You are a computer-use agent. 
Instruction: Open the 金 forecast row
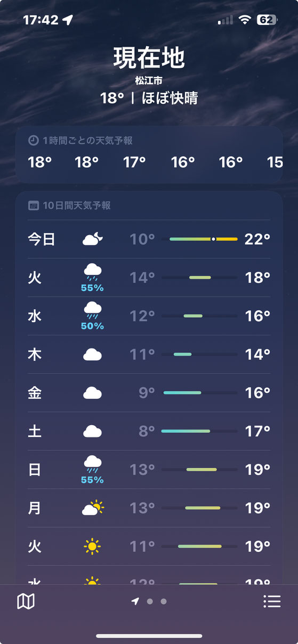click(x=149, y=393)
